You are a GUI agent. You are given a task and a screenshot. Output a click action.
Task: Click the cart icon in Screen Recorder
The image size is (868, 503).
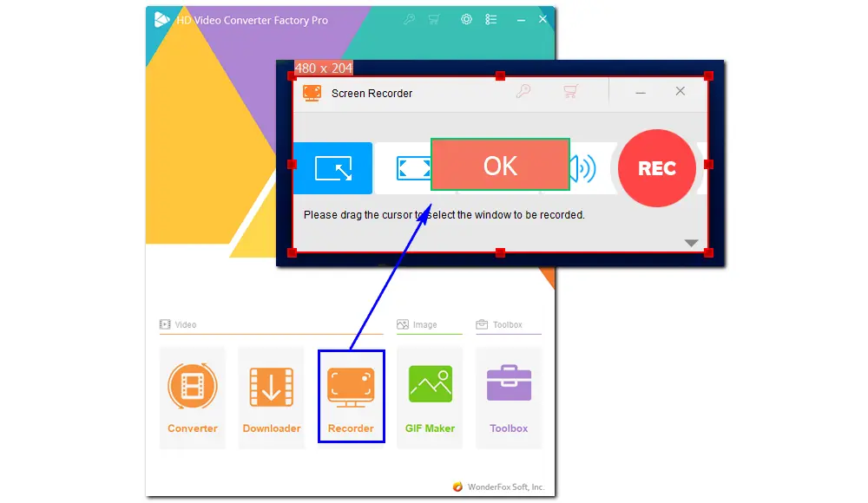[x=571, y=91]
